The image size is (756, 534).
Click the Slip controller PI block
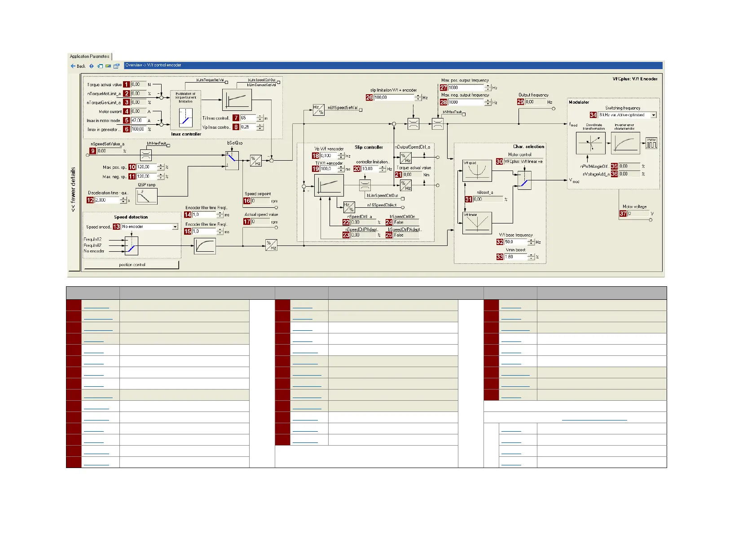[x=329, y=185]
